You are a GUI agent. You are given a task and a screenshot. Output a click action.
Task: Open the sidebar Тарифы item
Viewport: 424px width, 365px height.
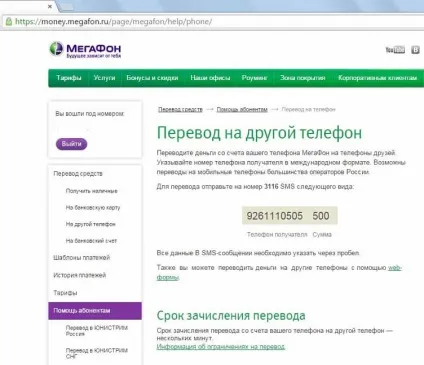point(65,293)
